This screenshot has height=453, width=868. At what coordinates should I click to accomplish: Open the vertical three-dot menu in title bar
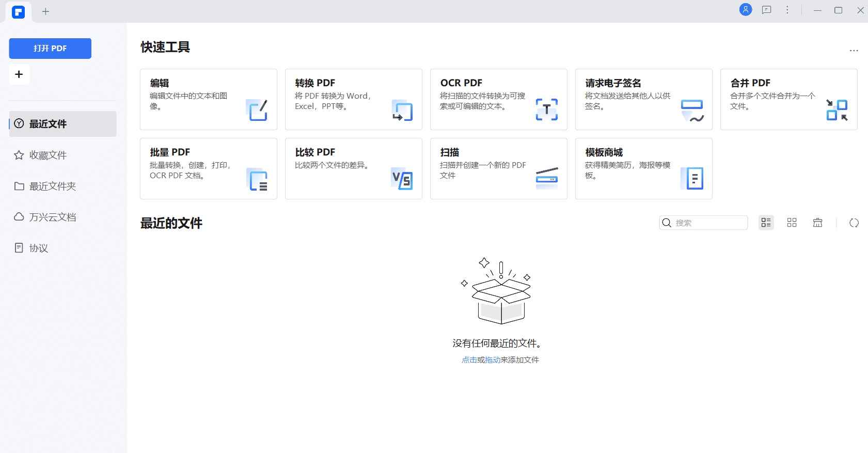point(787,10)
